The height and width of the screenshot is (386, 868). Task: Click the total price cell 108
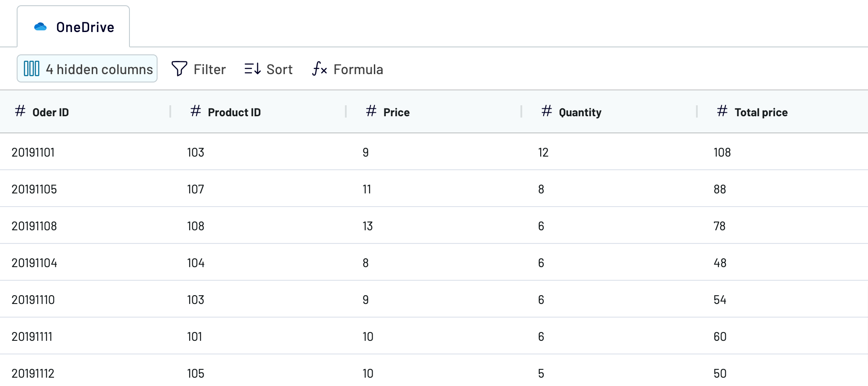pyautogui.click(x=722, y=152)
